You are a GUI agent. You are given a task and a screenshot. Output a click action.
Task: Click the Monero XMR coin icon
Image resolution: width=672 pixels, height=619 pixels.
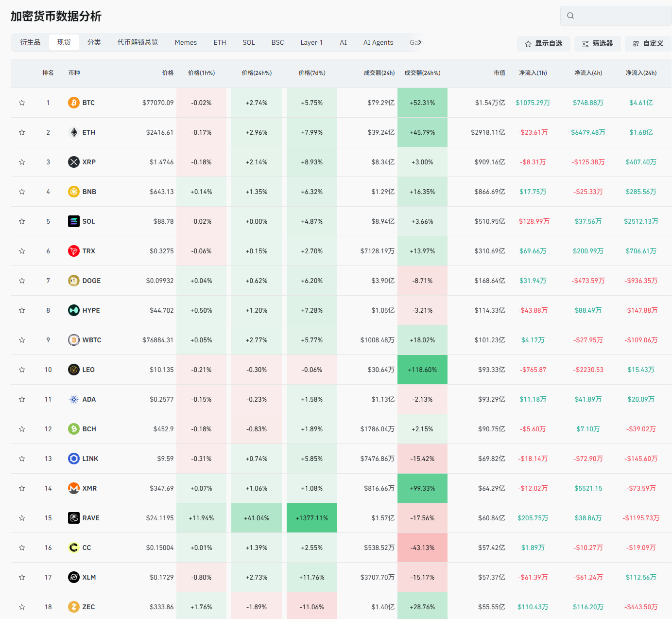pos(74,488)
